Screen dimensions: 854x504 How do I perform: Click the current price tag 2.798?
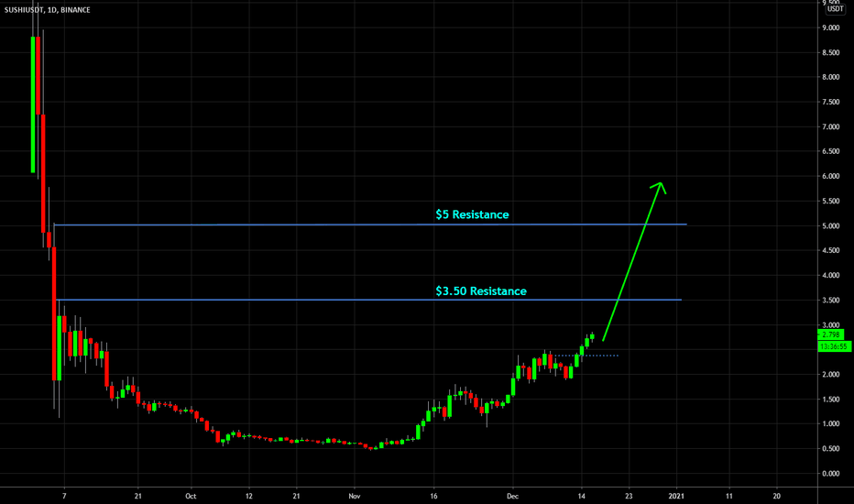click(x=831, y=334)
